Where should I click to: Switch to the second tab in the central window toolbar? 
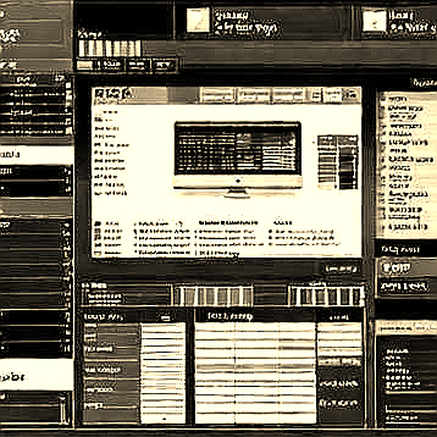coord(253,96)
